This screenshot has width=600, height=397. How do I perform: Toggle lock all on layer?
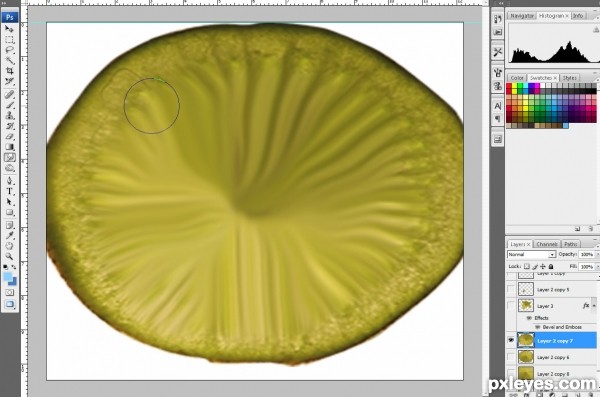tap(551, 266)
